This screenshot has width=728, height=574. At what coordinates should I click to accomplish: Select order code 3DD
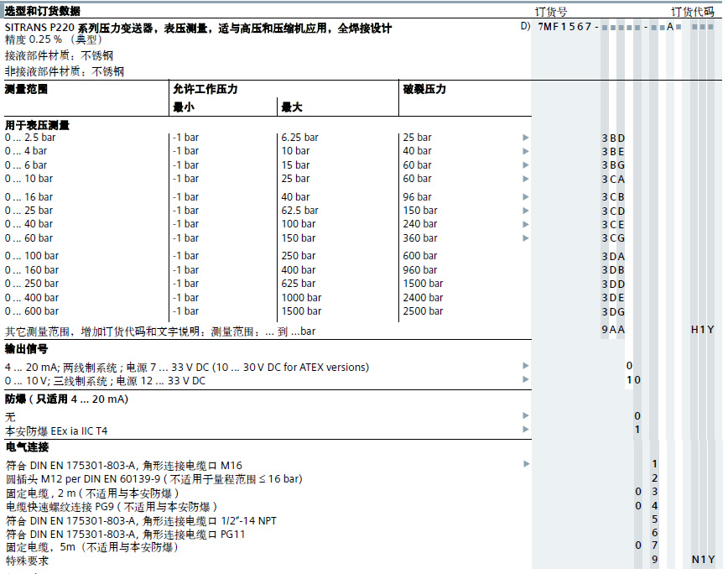613,284
